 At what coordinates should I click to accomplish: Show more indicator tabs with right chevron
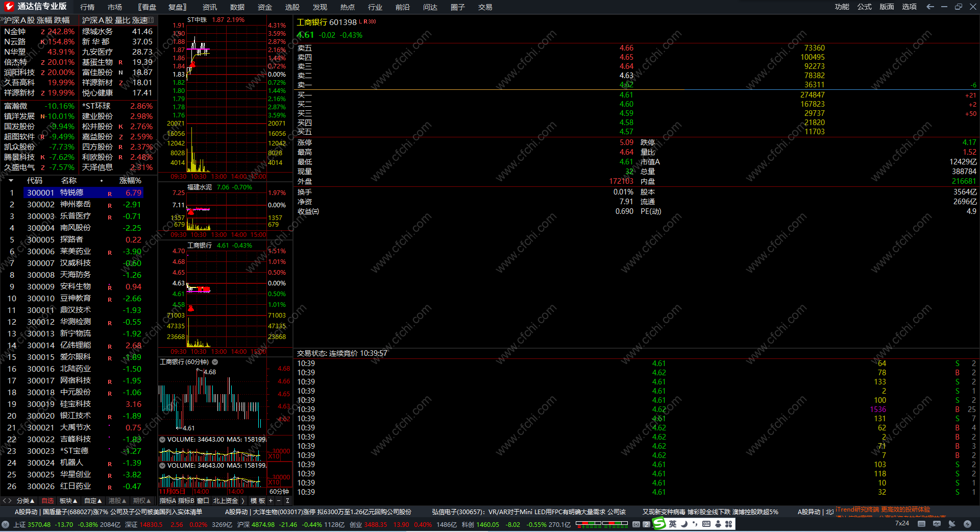click(x=243, y=501)
